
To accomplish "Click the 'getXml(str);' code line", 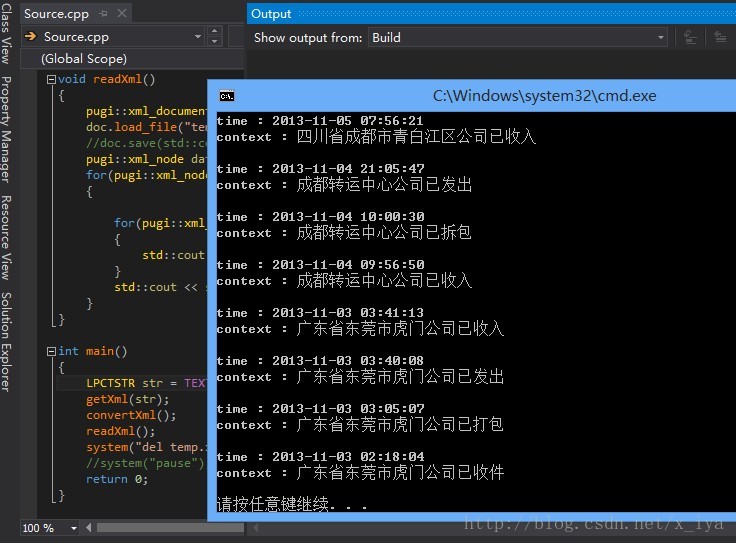I will click(128, 399).
